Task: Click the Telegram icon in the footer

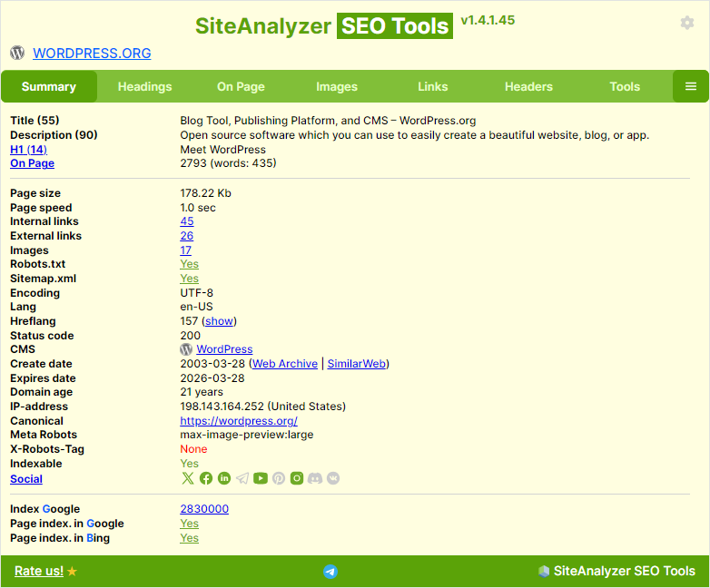Action: point(330,572)
